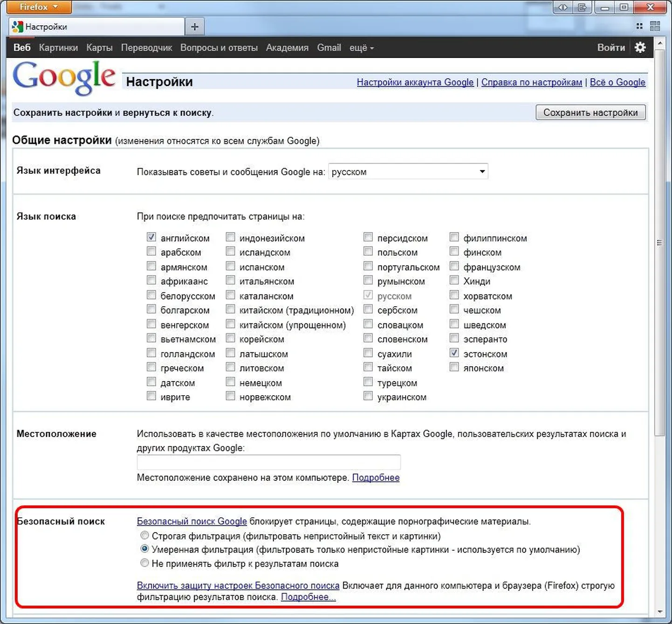The width and height of the screenshot is (672, 624).
Task: Click the vertical scrollbar thumb
Action: [659, 242]
